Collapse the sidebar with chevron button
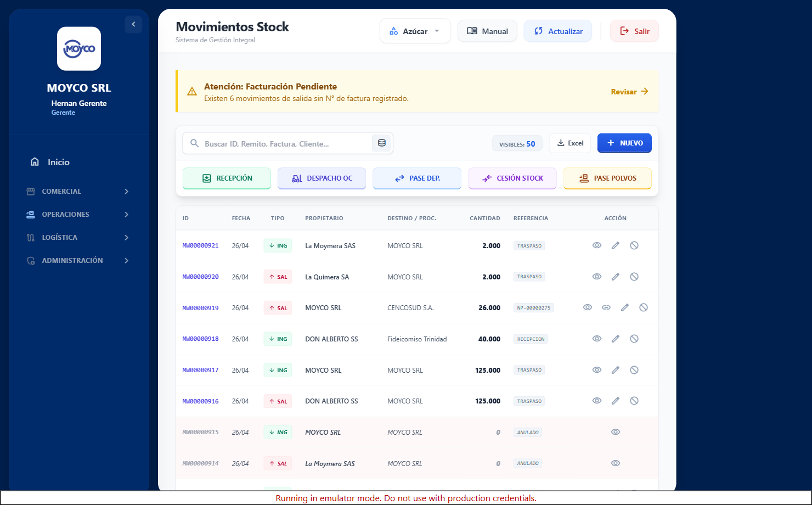 (x=133, y=24)
